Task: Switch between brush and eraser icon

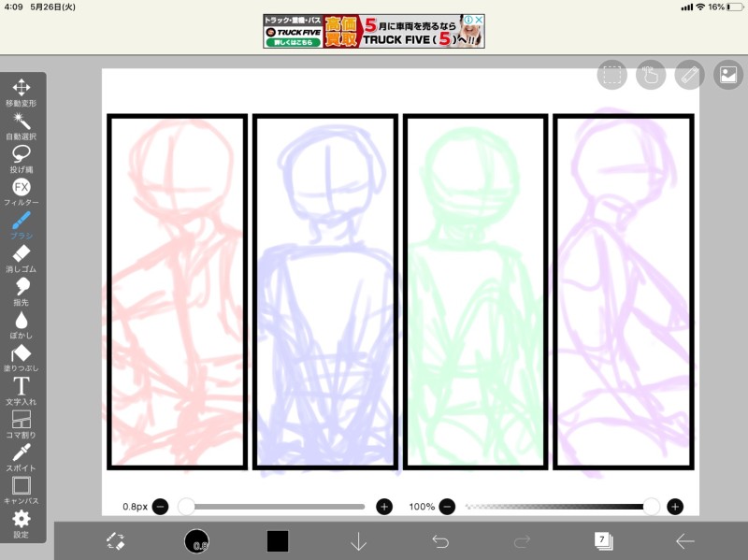Action: [115, 541]
